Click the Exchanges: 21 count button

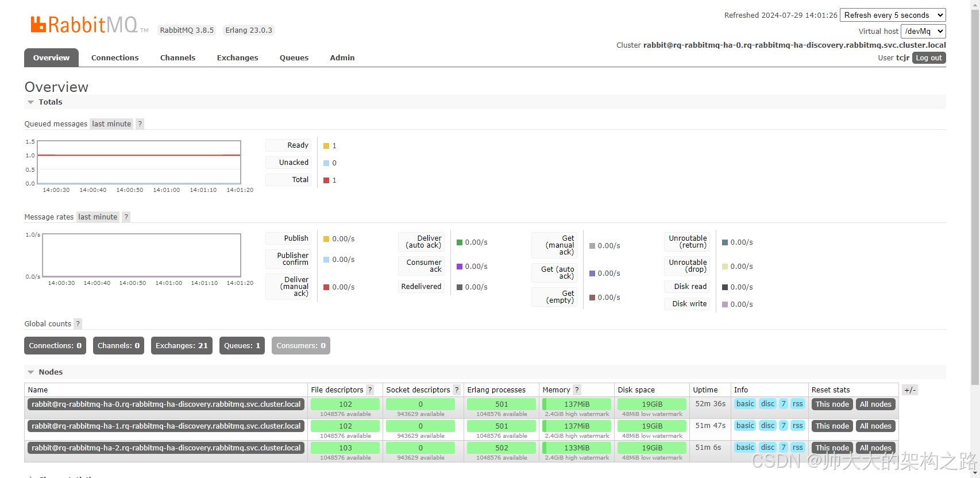pyautogui.click(x=182, y=345)
